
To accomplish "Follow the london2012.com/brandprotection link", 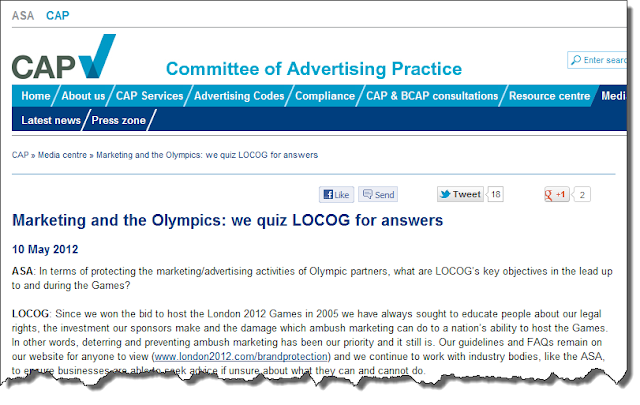I will click(x=241, y=356).
